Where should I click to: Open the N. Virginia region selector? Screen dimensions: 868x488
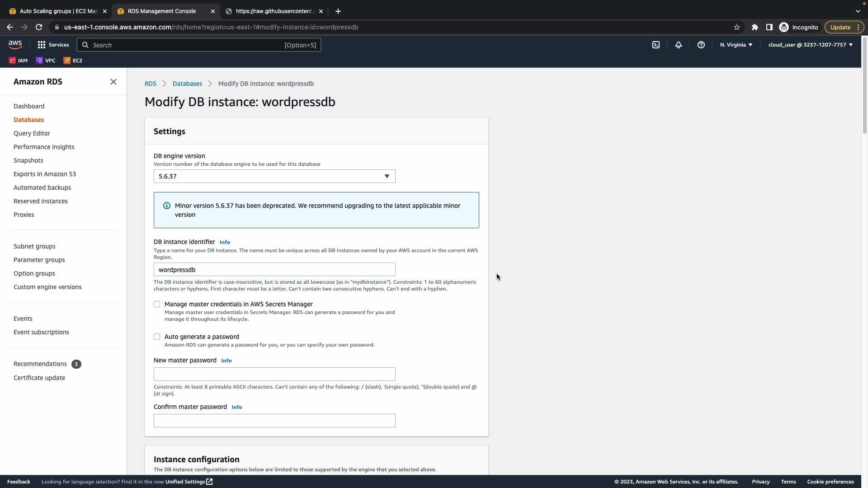[x=736, y=45]
